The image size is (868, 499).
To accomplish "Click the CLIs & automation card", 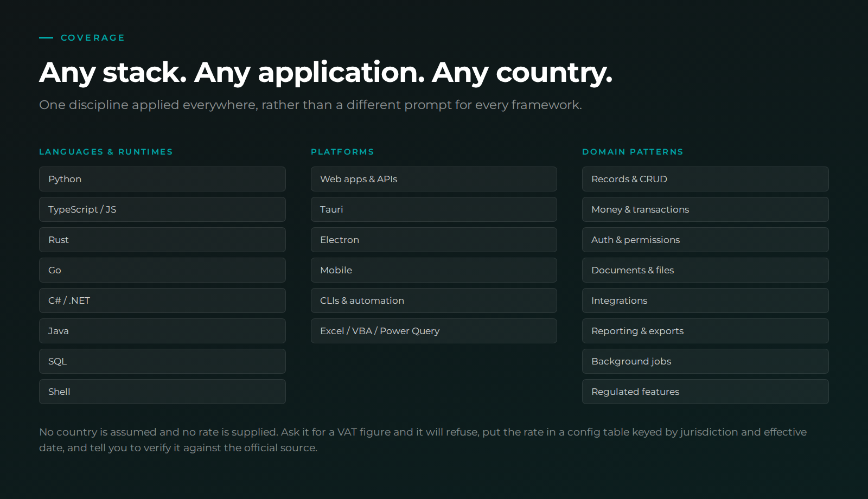I will pyautogui.click(x=434, y=300).
